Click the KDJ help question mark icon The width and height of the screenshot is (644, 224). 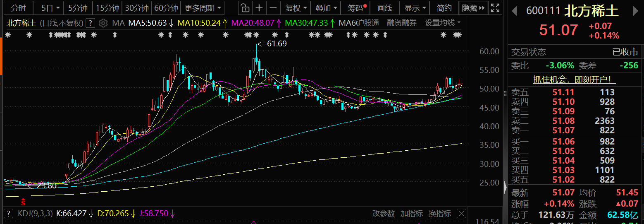point(8,214)
